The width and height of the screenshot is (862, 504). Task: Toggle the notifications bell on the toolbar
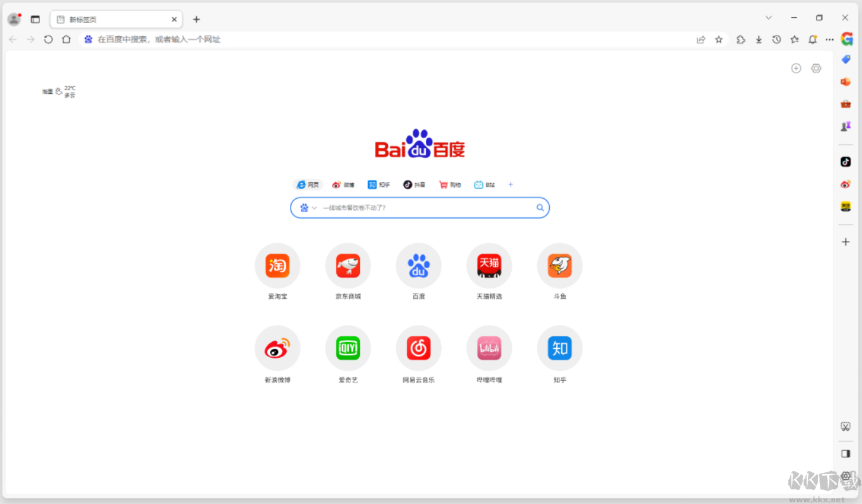812,39
